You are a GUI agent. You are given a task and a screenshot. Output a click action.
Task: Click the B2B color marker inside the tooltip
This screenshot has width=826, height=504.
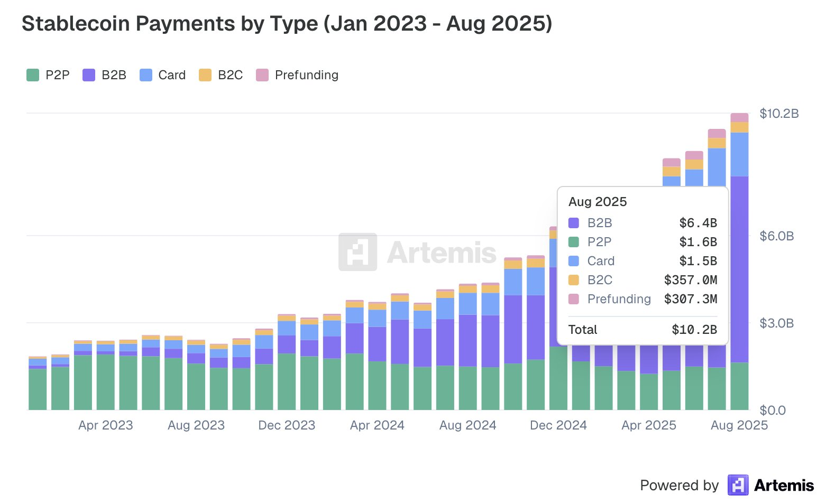click(x=575, y=223)
